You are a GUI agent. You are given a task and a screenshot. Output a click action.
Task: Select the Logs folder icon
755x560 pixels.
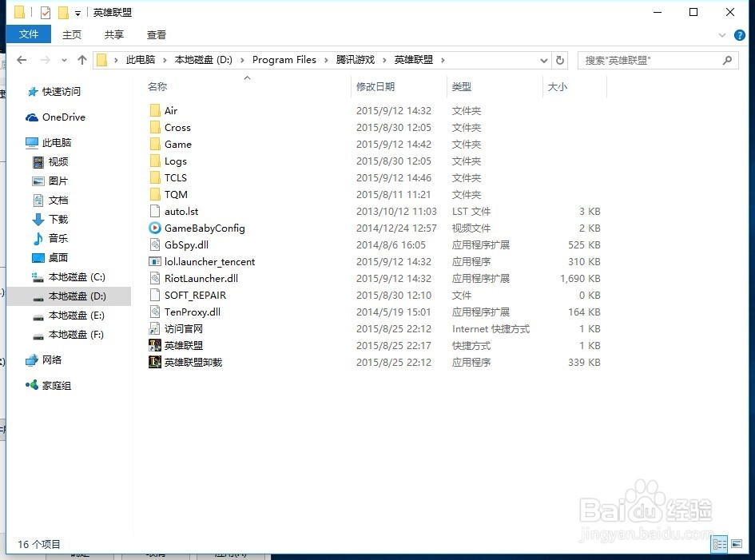155,161
